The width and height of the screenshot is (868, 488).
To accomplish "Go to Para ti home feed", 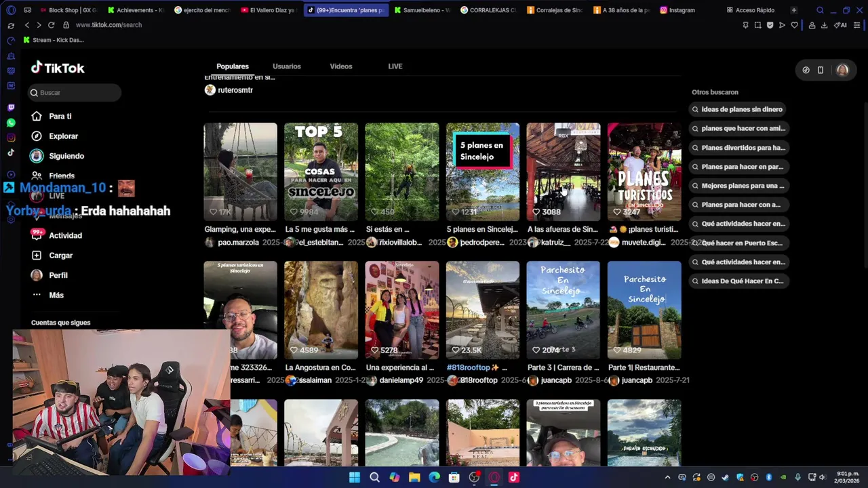I will [52, 117].
